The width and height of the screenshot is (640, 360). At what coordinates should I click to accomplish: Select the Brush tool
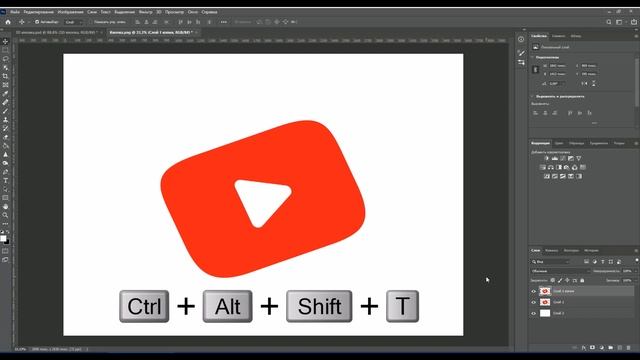(5, 111)
